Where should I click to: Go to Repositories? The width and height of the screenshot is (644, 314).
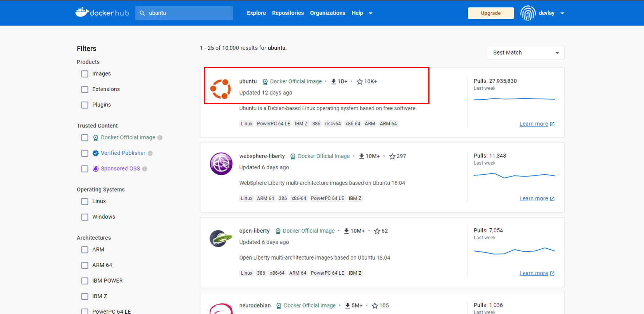point(288,13)
